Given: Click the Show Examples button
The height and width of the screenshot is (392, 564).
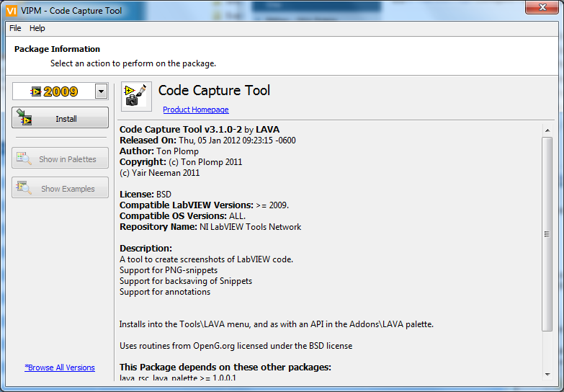Looking at the screenshot, I should point(60,187).
